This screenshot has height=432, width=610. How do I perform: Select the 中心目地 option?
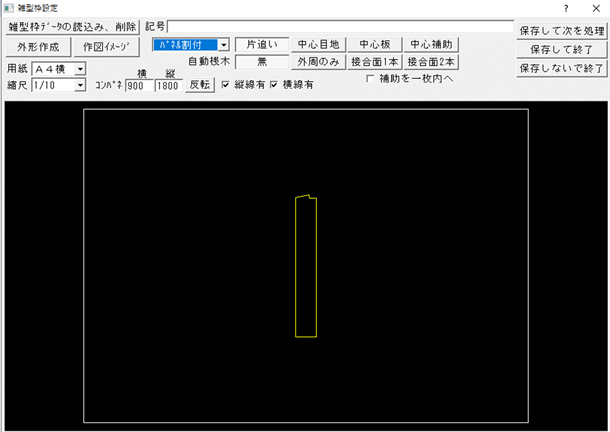tap(318, 44)
